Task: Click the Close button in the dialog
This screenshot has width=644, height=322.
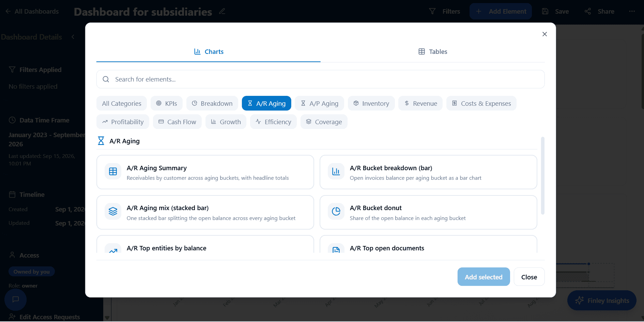Action: [529, 277]
